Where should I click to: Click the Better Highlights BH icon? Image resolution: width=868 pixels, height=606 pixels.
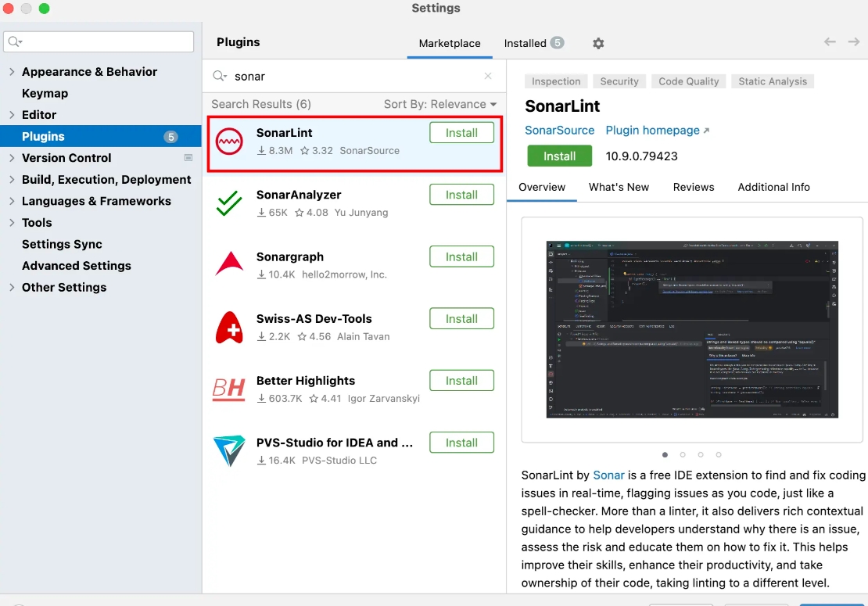[228, 389]
